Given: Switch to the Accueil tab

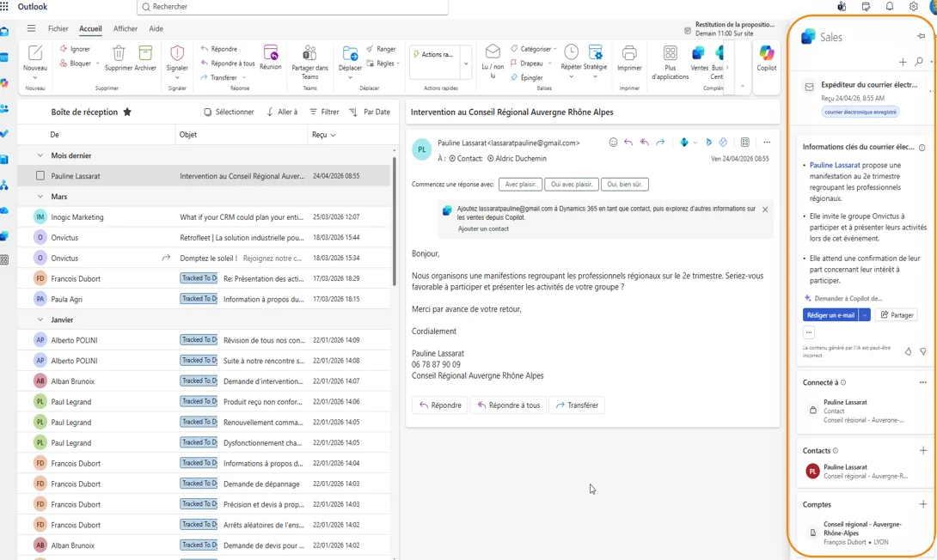Looking at the screenshot, I should [x=90, y=28].
